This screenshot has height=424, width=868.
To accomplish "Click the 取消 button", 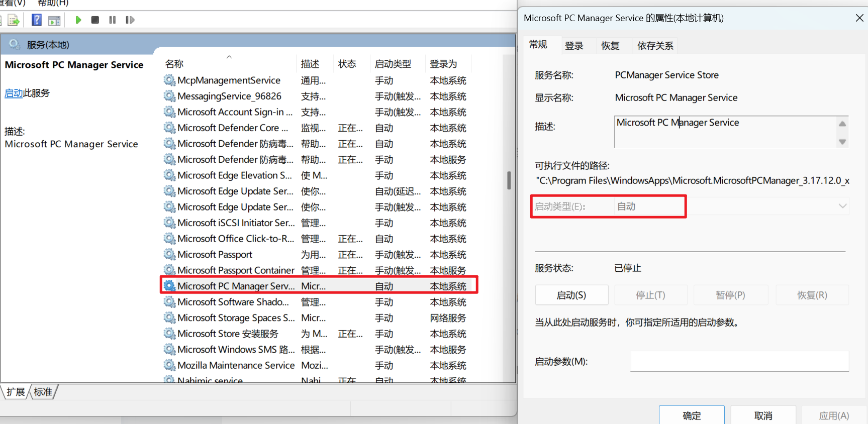I will point(763,415).
